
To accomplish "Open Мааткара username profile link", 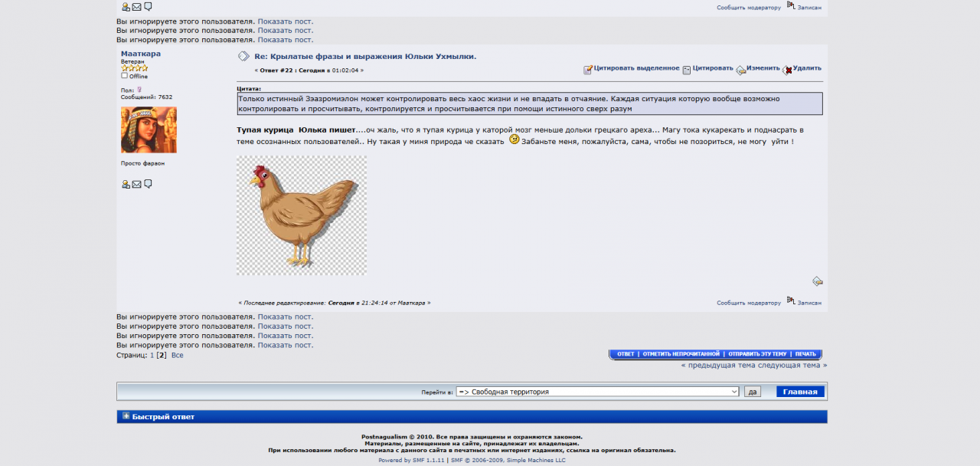I will pyautogui.click(x=141, y=54).
